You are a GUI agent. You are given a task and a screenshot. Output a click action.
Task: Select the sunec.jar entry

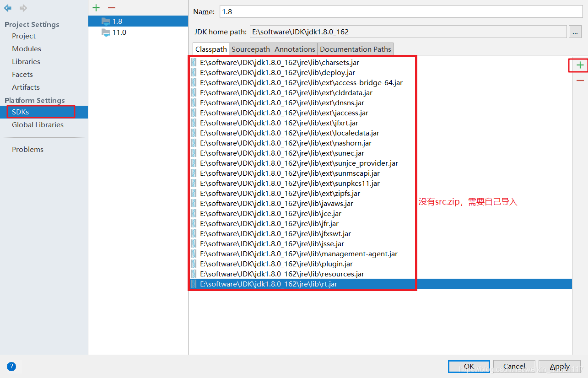point(380,153)
